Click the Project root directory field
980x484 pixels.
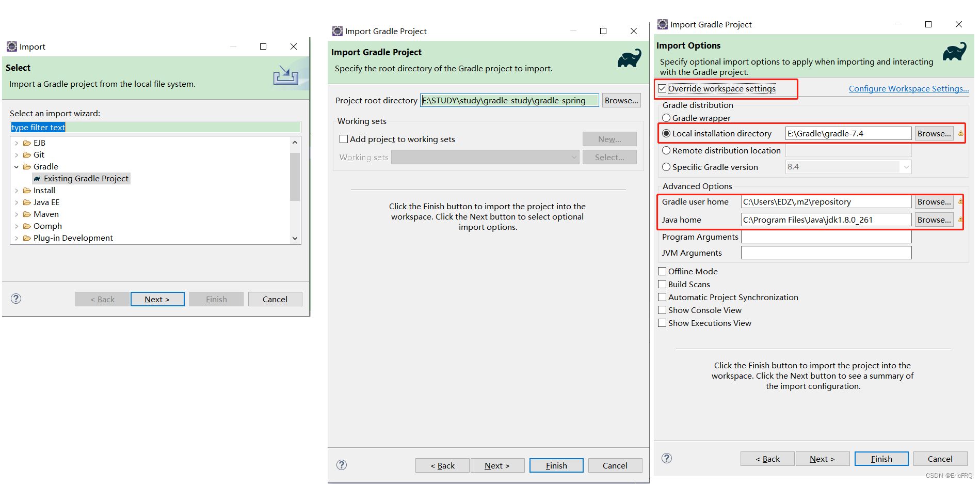click(509, 100)
